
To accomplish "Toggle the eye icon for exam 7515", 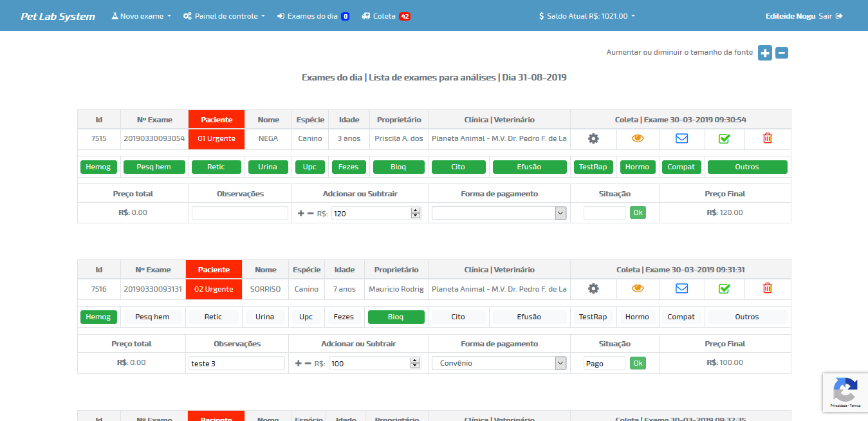I will (638, 138).
